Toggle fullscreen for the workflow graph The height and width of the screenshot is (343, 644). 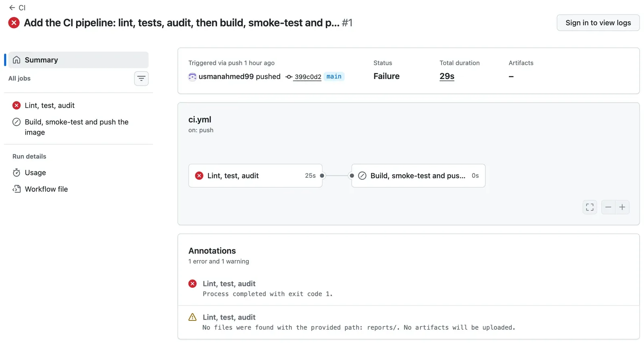[x=590, y=207]
